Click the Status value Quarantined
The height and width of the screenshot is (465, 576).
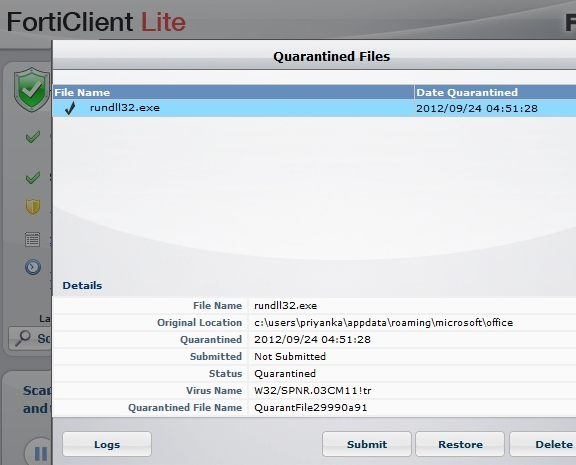[x=285, y=374]
